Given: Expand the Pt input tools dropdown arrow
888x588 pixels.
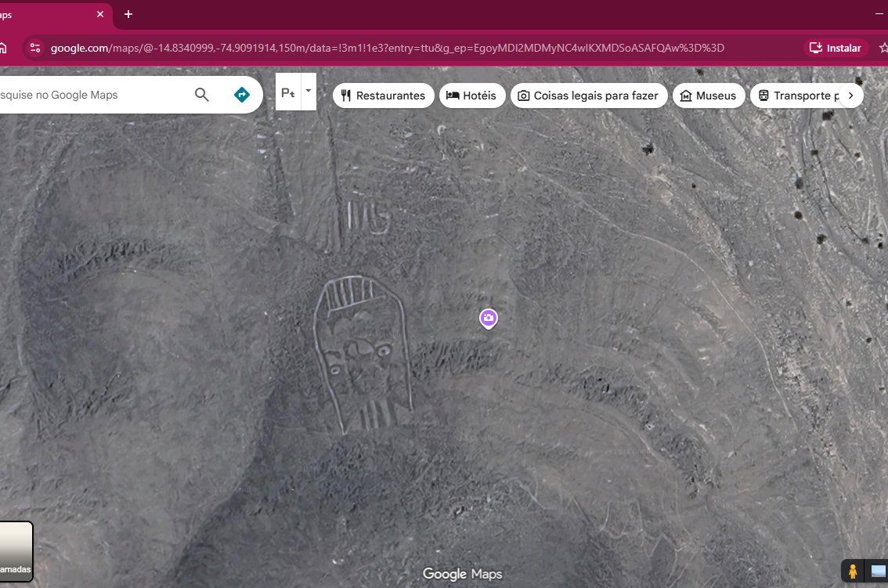Looking at the screenshot, I should tap(309, 91).
